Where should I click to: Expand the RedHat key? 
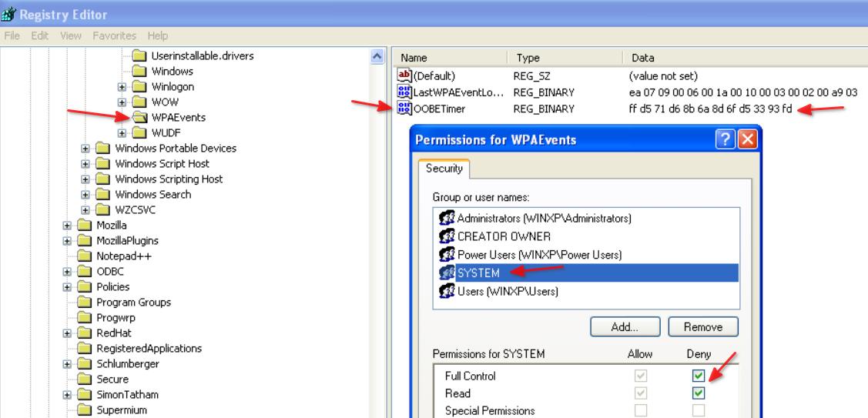point(67,333)
